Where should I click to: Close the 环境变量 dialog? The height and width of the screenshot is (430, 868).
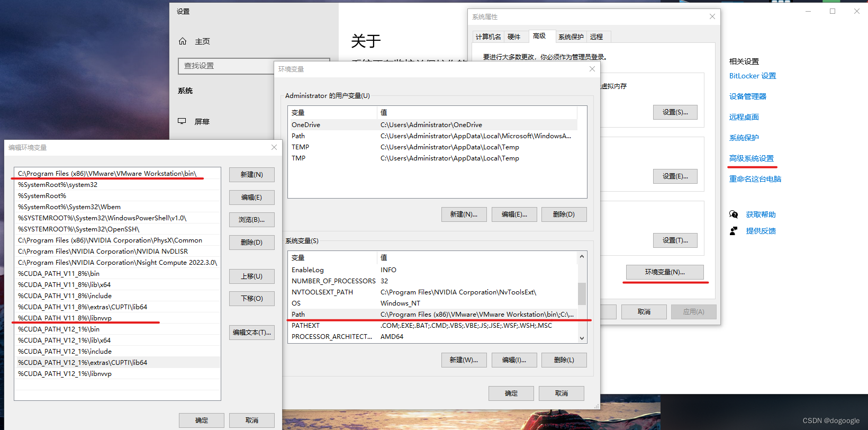click(x=592, y=69)
